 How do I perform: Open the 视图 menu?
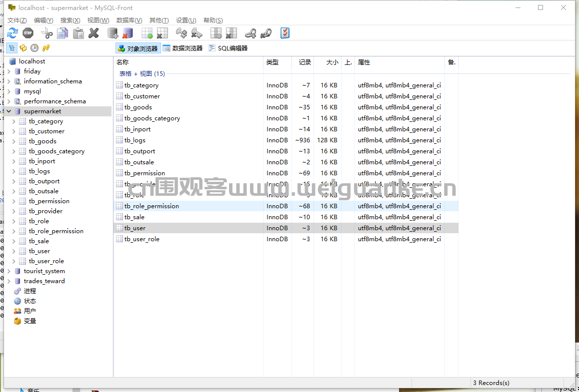(x=98, y=20)
